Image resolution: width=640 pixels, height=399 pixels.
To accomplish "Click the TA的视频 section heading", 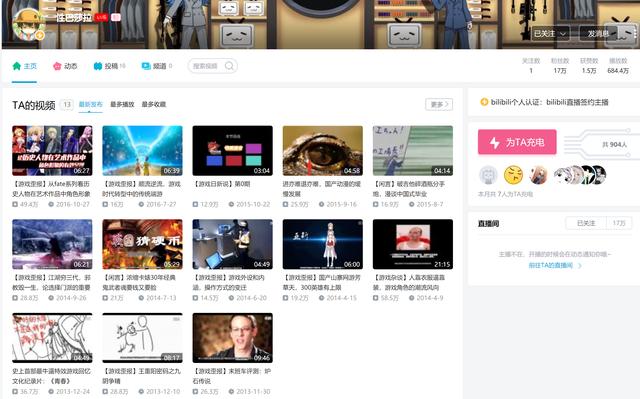I will pyautogui.click(x=33, y=105).
